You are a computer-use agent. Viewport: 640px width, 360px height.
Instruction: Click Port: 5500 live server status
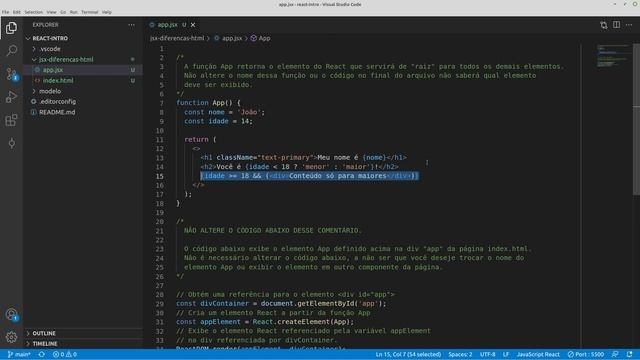click(585, 354)
